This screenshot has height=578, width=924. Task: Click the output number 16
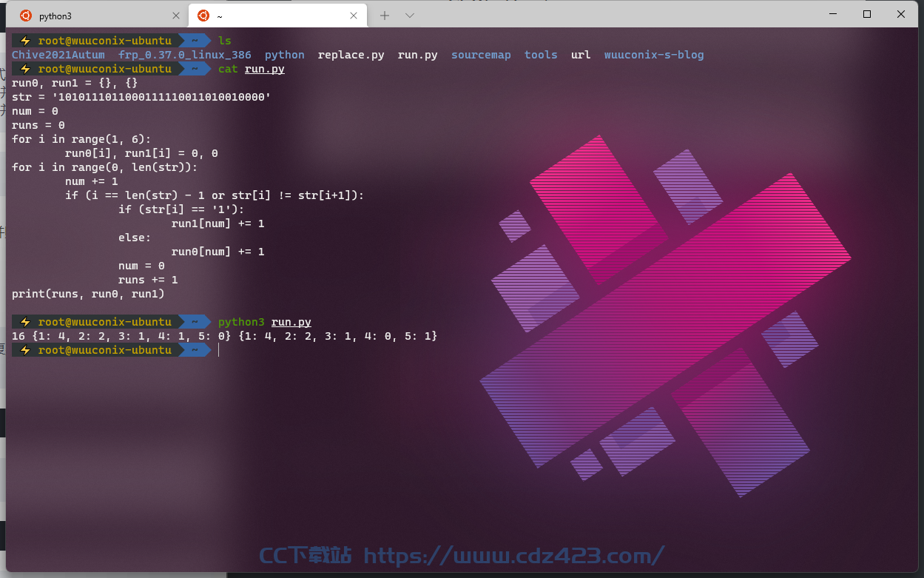coord(18,336)
